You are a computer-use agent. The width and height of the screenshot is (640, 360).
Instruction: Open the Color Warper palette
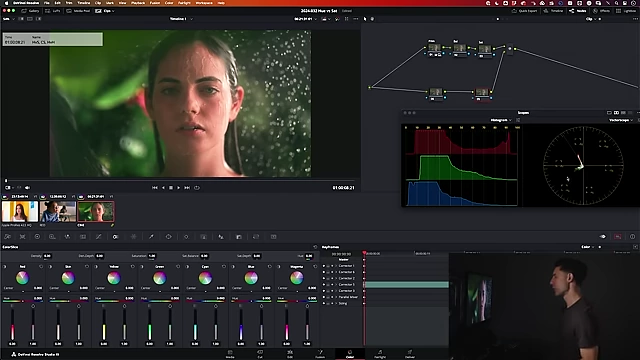(133, 237)
